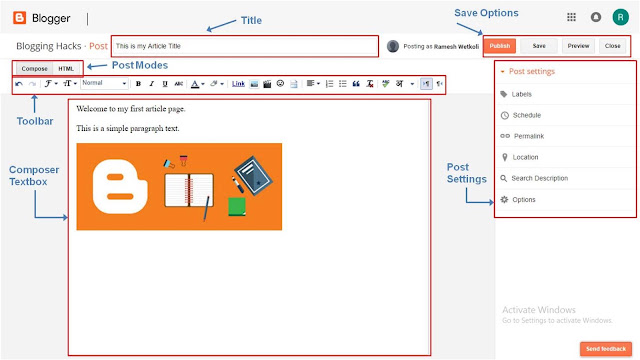Apply a bulleted list
This screenshot has height=360, width=640.
pos(342,84)
